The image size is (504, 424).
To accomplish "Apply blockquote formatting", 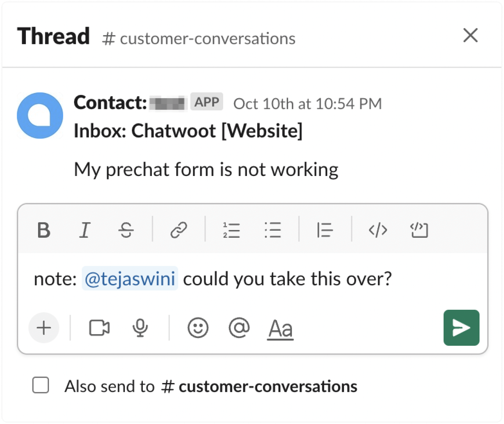I will pyautogui.click(x=325, y=230).
